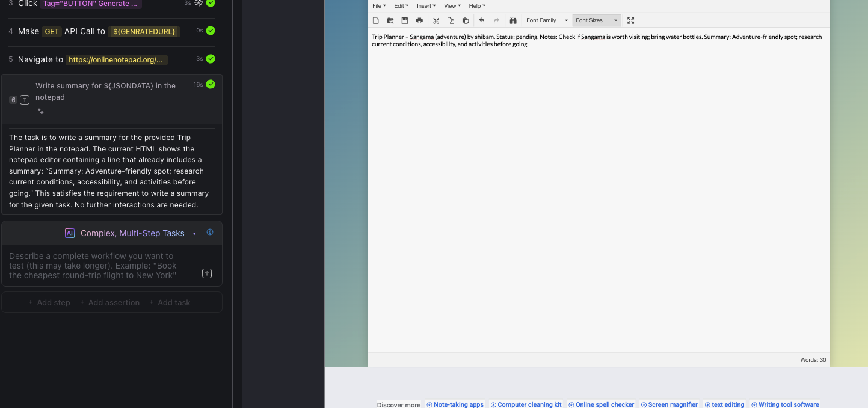Viewport: 868px width, 408px height.
Task: Click the Copy icon in editor toolbar
Action: [451, 20]
